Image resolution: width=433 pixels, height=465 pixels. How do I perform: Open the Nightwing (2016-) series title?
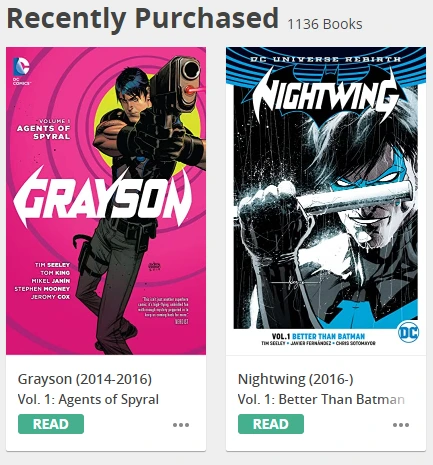[295, 379]
